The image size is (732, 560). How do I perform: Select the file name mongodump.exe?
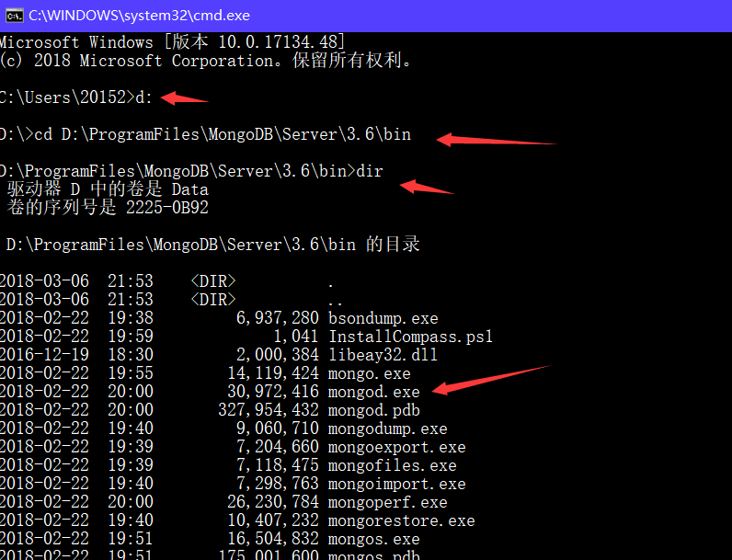[388, 429]
